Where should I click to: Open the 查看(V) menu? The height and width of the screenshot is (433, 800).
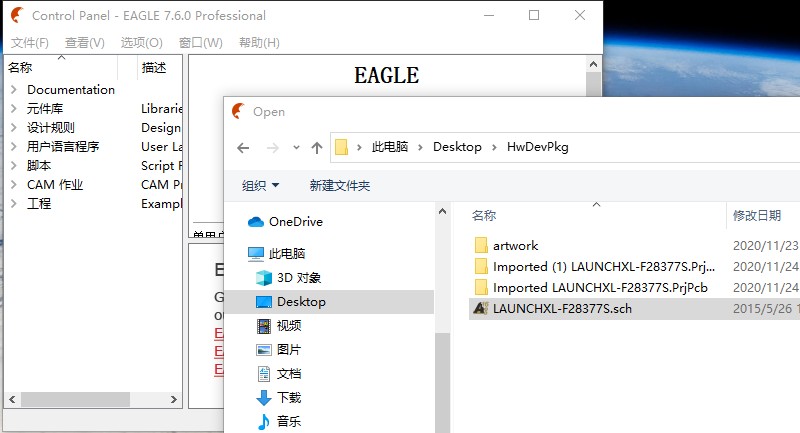pos(85,43)
